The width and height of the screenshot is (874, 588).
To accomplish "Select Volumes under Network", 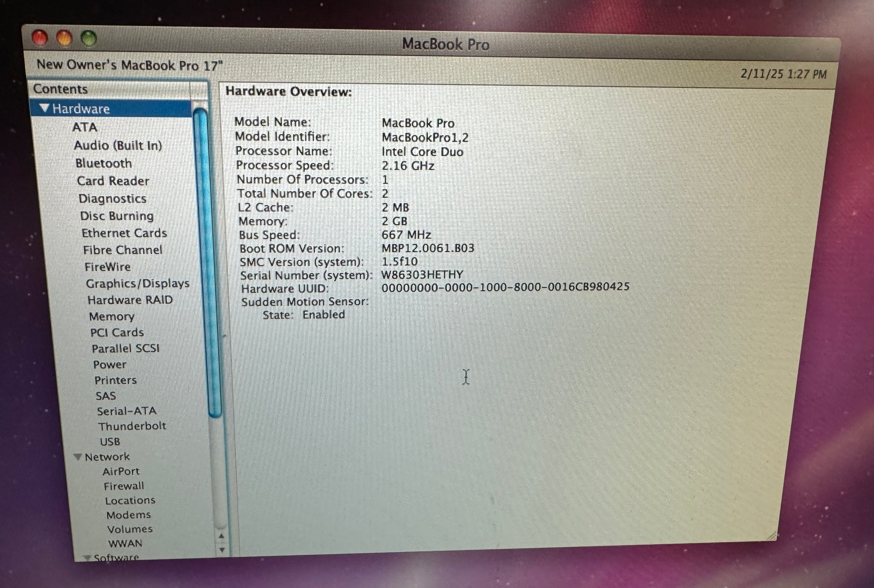I will 130,529.
